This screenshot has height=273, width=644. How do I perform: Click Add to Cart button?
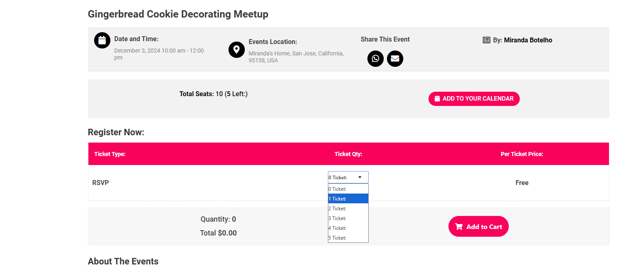point(479,227)
